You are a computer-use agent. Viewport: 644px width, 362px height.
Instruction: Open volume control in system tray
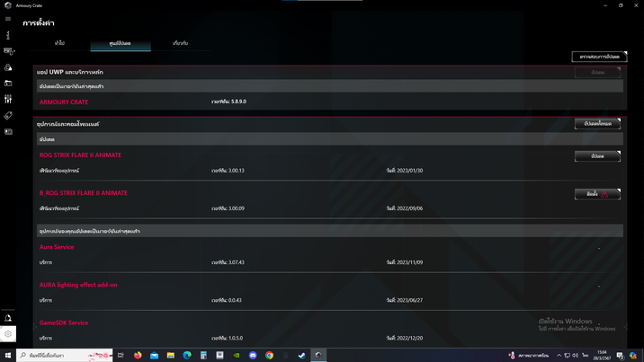pyautogui.click(x=575, y=356)
